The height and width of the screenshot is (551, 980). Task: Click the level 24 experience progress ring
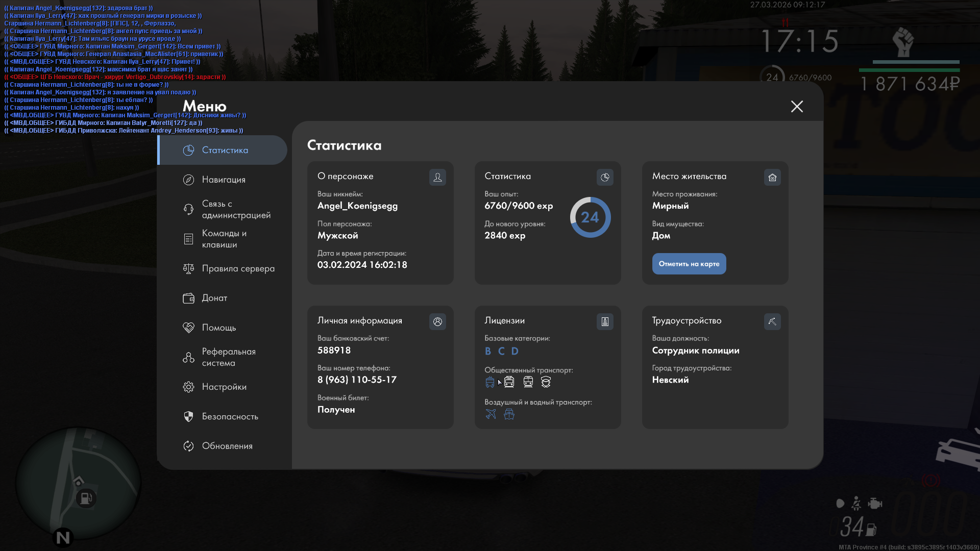[x=590, y=217]
